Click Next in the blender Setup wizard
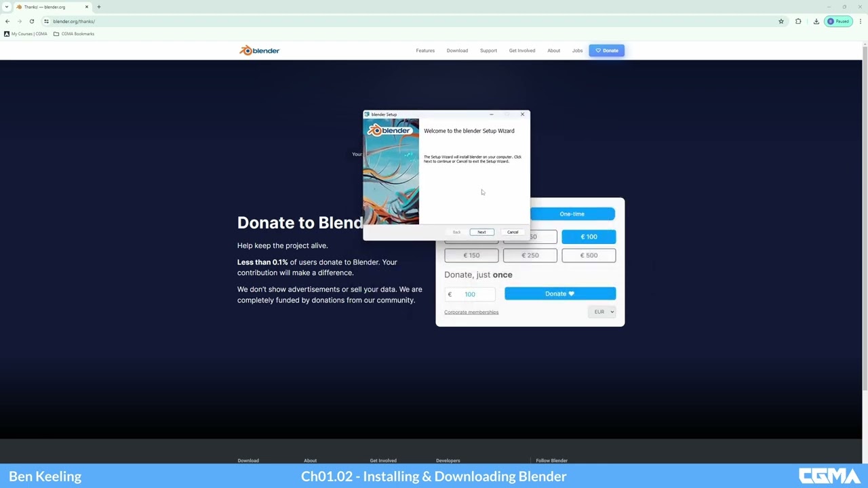This screenshot has height=488, width=868. click(481, 232)
